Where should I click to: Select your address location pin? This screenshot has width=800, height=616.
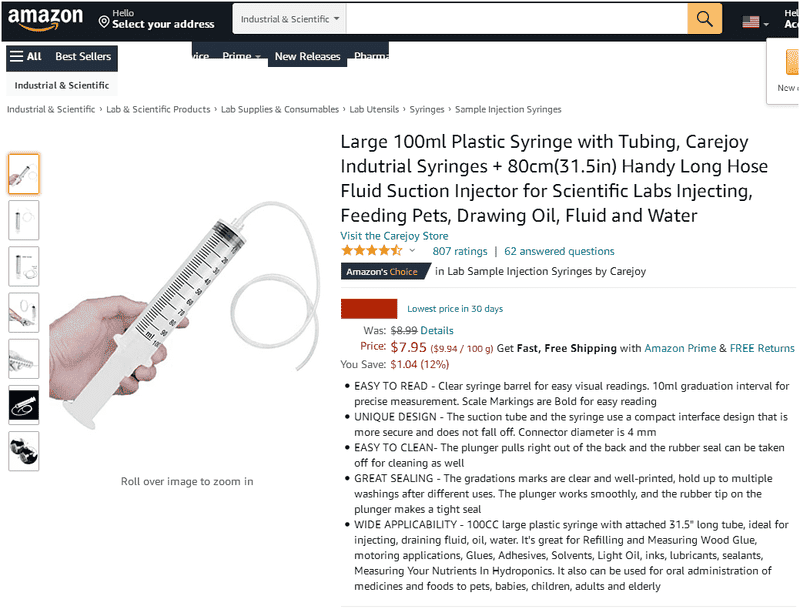click(104, 21)
